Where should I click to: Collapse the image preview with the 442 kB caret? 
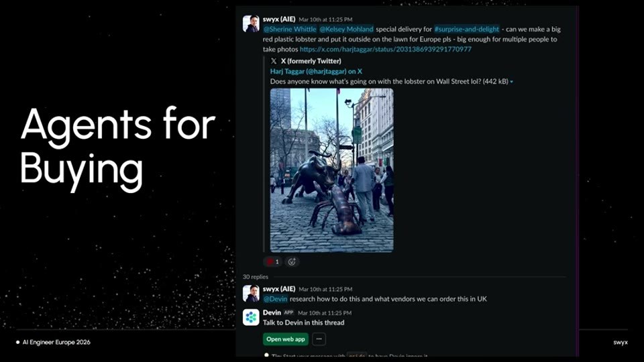pyautogui.click(x=511, y=82)
